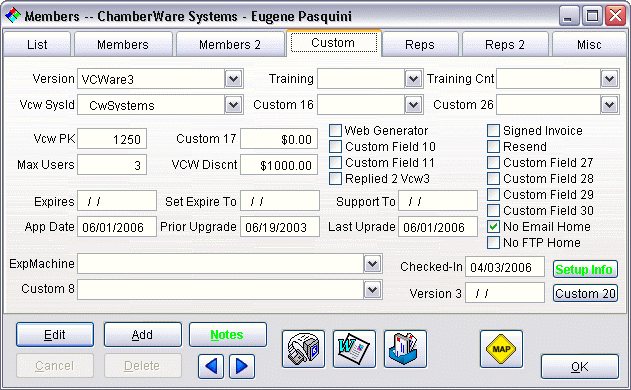This screenshot has width=631, height=390.
Task: Confirm with the OK button
Action: point(579,367)
